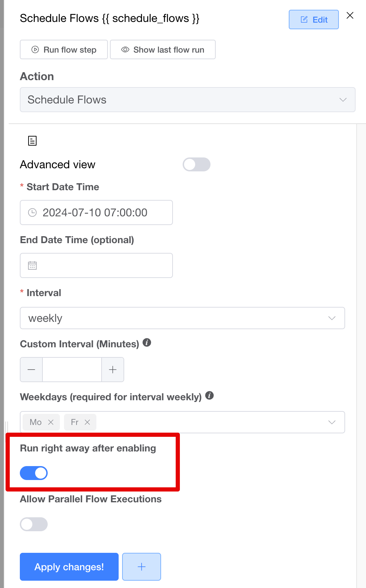Expand the Interval dropdown set to weekly
Image resolution: width=366 pixels, height=588 pixels.
[182, 318]
